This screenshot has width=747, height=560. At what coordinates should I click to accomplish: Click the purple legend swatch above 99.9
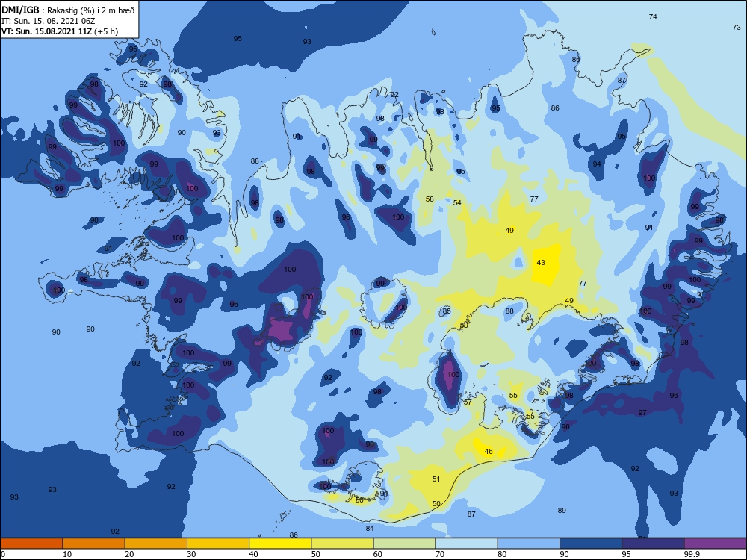pyautogui.click(x=715, y=544)
